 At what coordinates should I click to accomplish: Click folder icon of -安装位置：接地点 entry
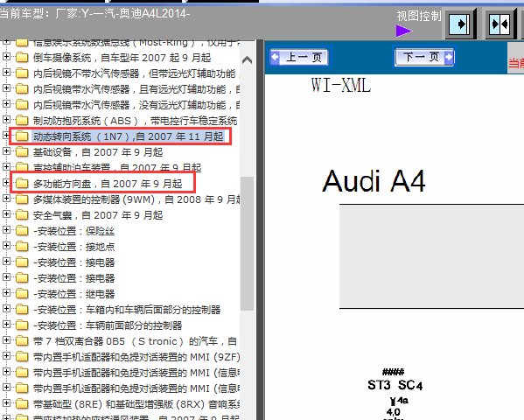pos(22,247)
